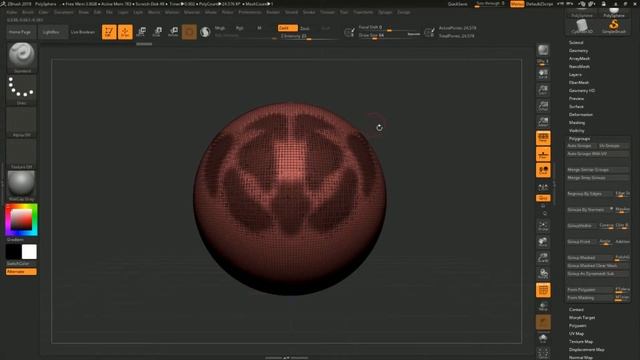
Task: Click the QuickSave button
Action: point(458,4)
